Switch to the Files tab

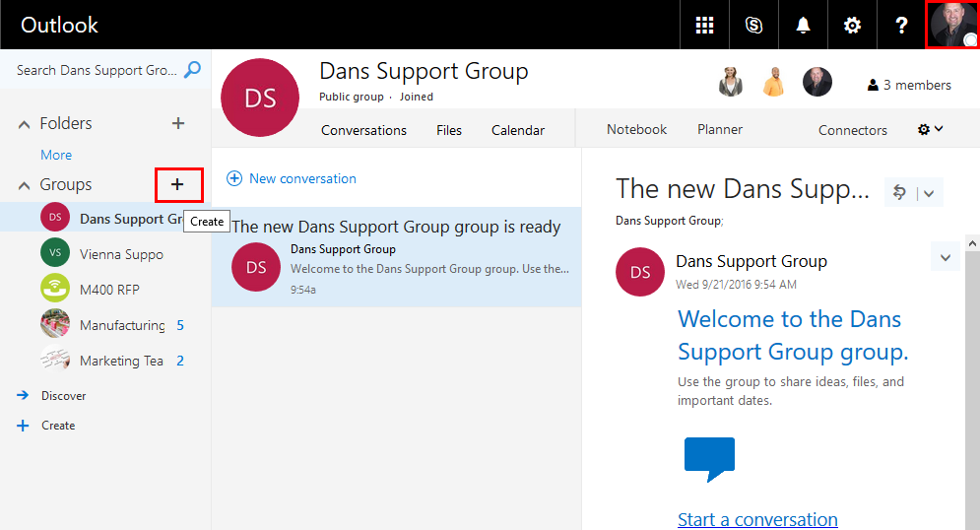[x=449, y=130]
